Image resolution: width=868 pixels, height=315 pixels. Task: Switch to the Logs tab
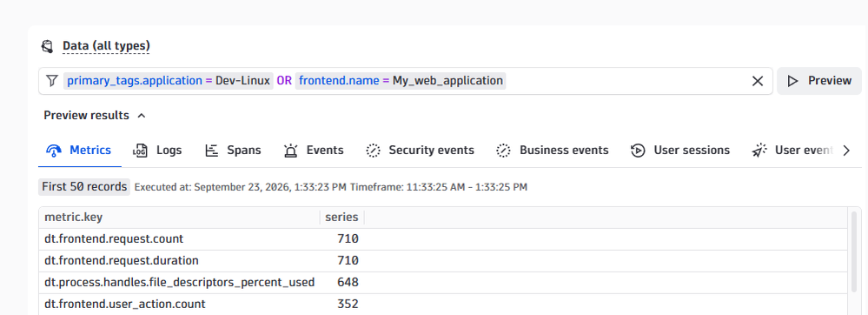coord(158,151)
